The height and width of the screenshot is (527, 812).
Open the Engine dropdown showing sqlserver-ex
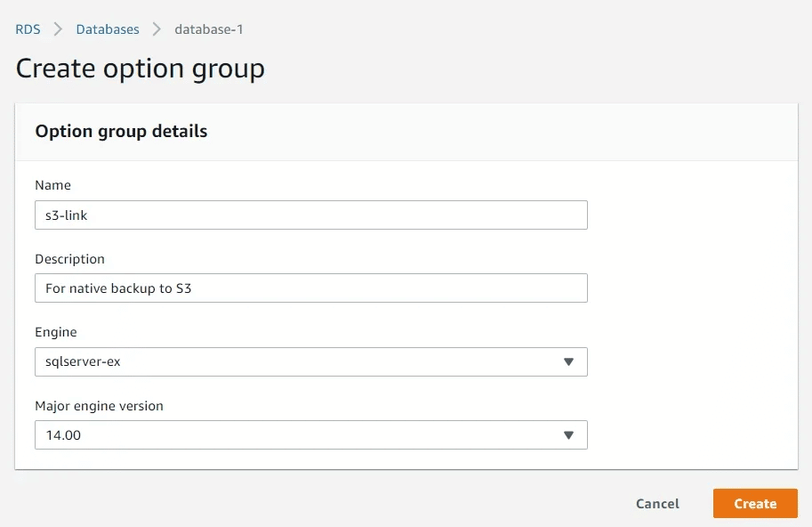pyautogui.click(x=302, y=362)
